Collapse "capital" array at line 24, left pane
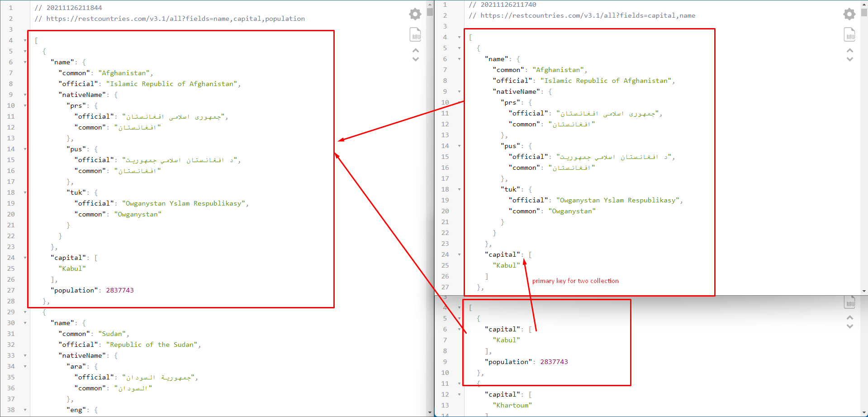The width and height of the screenshot is (868, 417). [x=25, y=258]
